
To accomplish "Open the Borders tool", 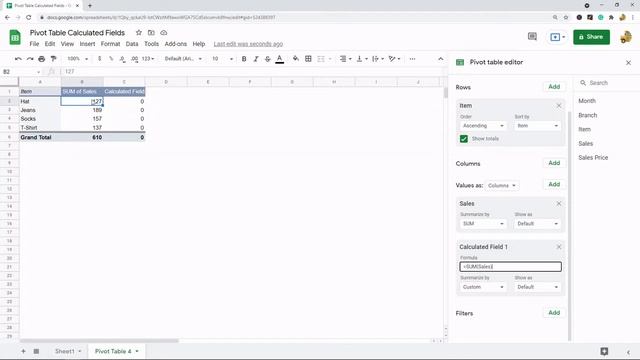I will tap(308, 59).
